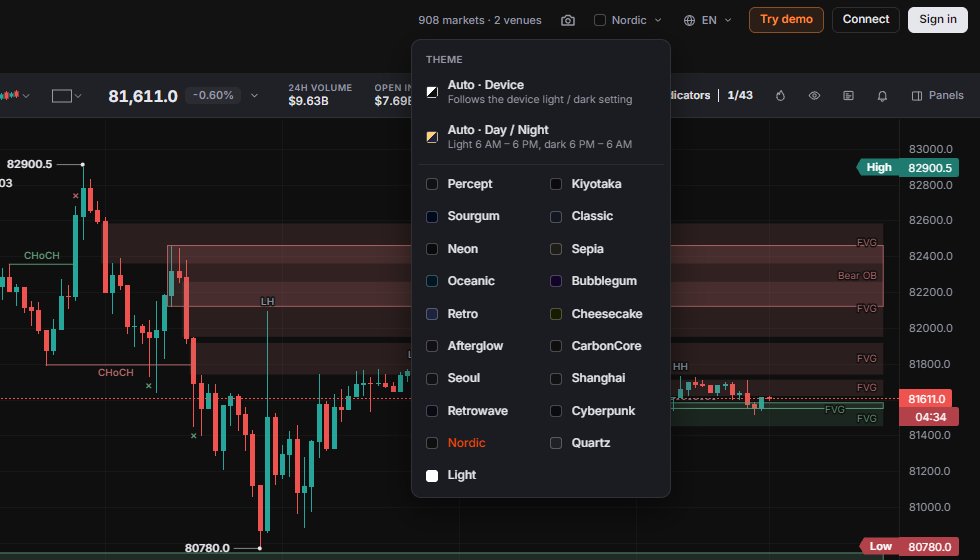The width and height of the screenshot is (980, 560).
Task: Expand the Nordic theme dropdown
Action: pos(628,20)
